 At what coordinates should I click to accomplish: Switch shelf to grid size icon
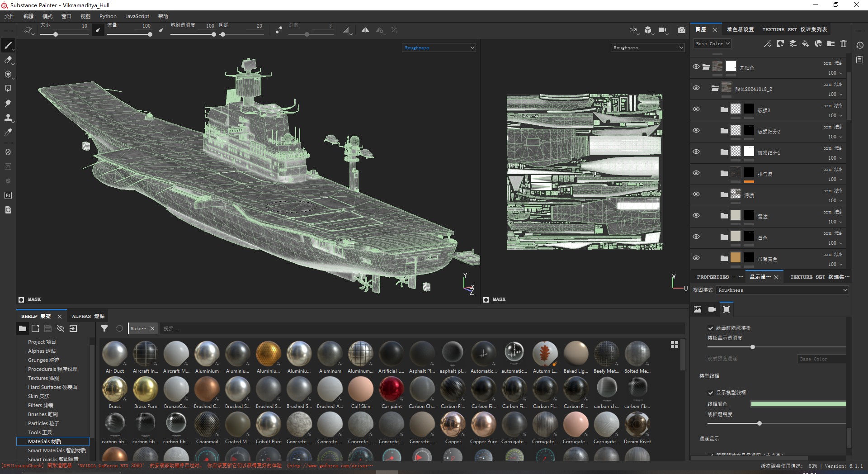(x=675, y=345)
